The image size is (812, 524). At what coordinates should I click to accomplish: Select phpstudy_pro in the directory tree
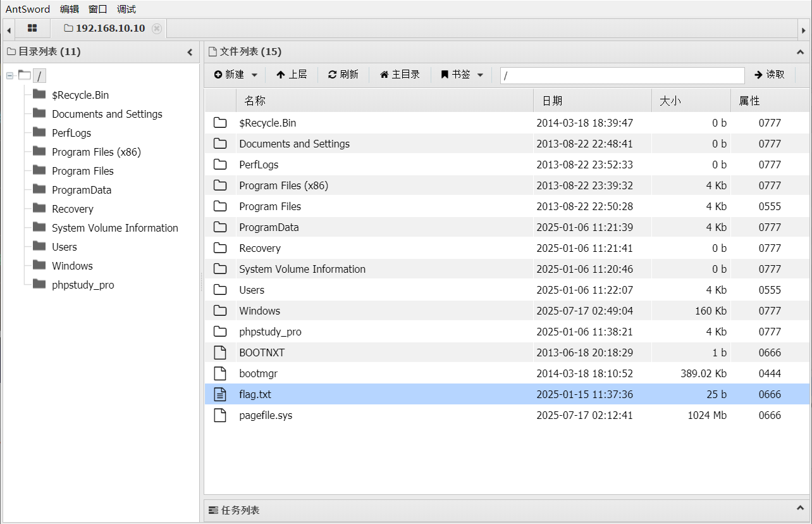[83, 285]
